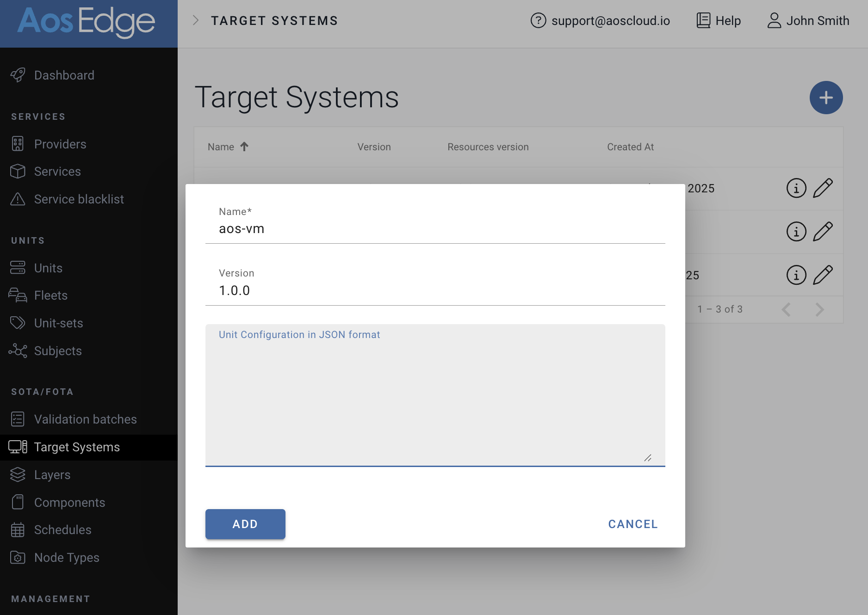
Task: Click the support email contact link
Action: tap(600, 21)
